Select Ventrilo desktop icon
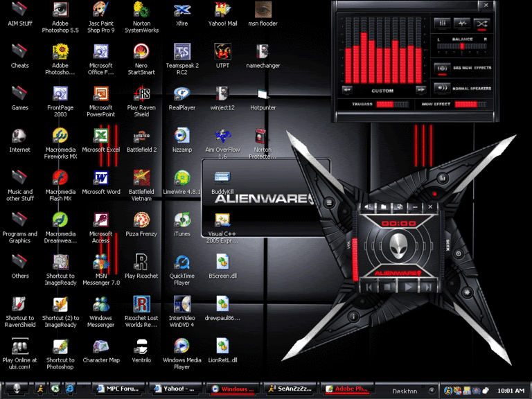Image resolution: width=532 pixels, height=399 pixels. point(141,351)
